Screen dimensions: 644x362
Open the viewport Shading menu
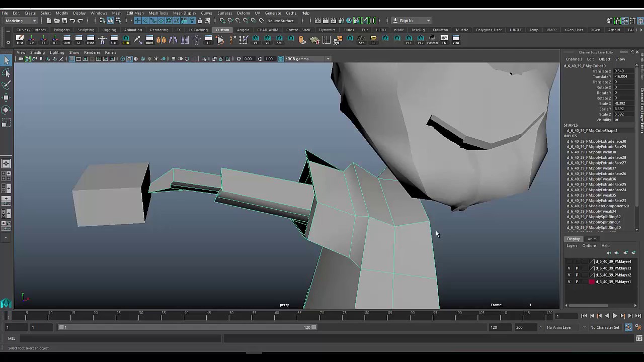37,52
